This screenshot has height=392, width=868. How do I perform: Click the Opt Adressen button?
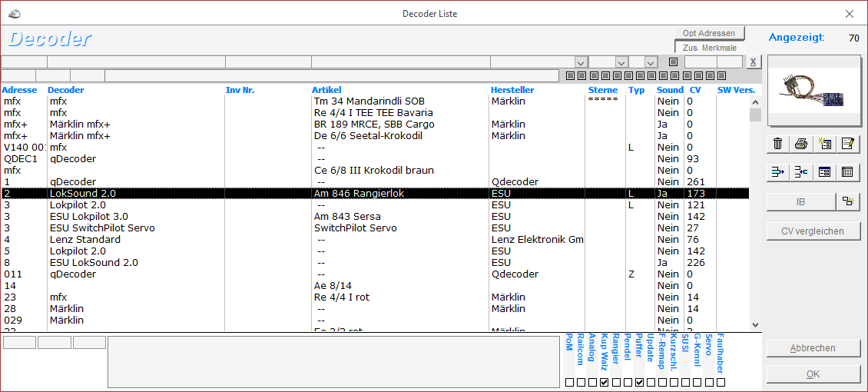pyautogui.click(x=709, y=33)
